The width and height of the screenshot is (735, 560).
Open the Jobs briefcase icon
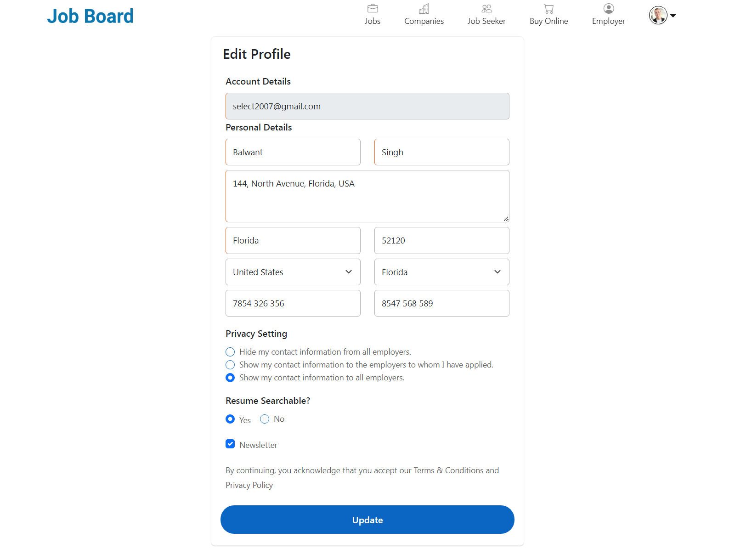click(x=373, y=8)
